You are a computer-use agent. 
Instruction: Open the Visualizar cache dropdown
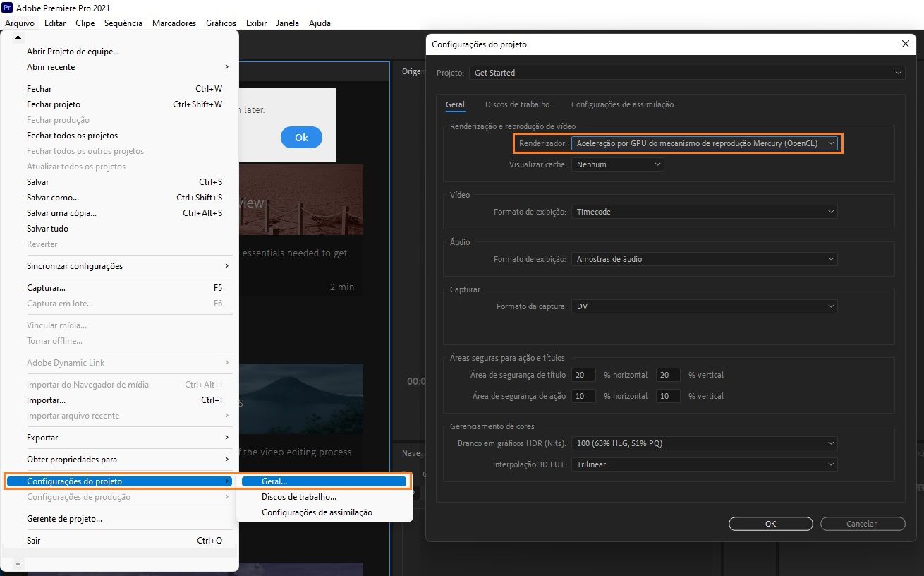pos(618,164)
